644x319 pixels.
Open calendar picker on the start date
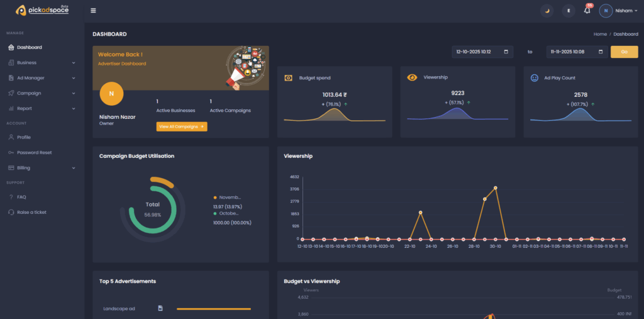click(506, 52)
